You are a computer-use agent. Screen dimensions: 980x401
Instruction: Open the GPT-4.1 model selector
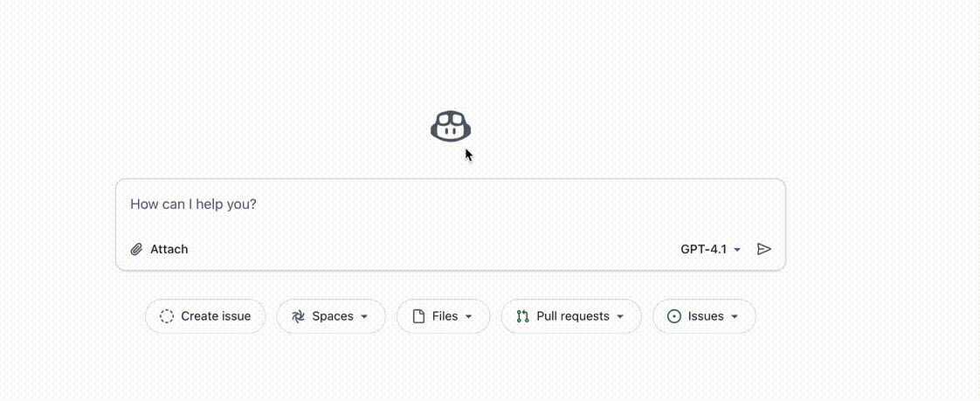point(710,249)
